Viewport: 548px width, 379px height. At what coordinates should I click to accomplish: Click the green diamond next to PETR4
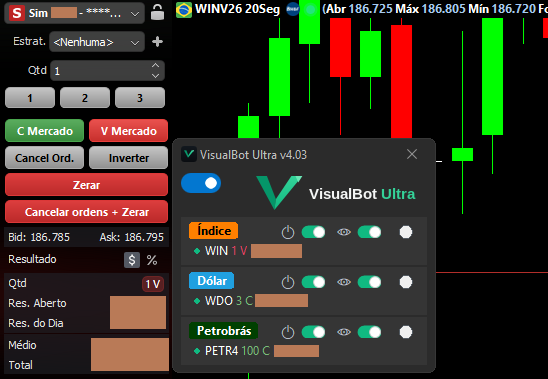pos(197,351)
